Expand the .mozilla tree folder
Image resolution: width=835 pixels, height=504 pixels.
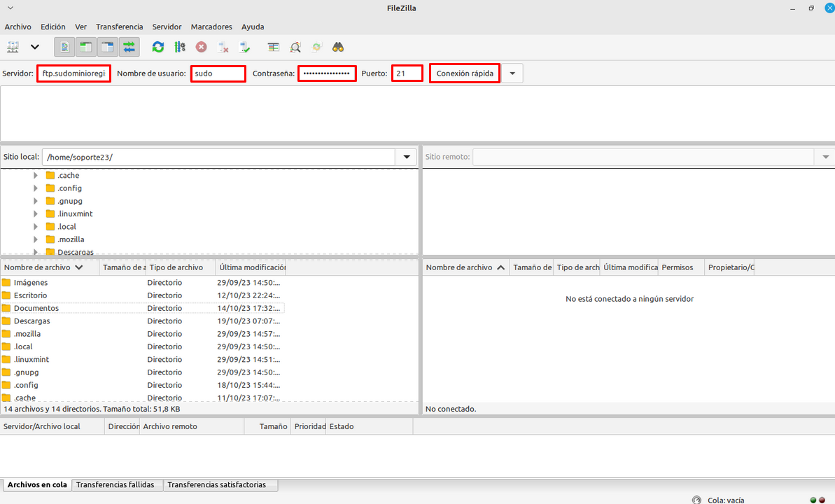point(36,239)
